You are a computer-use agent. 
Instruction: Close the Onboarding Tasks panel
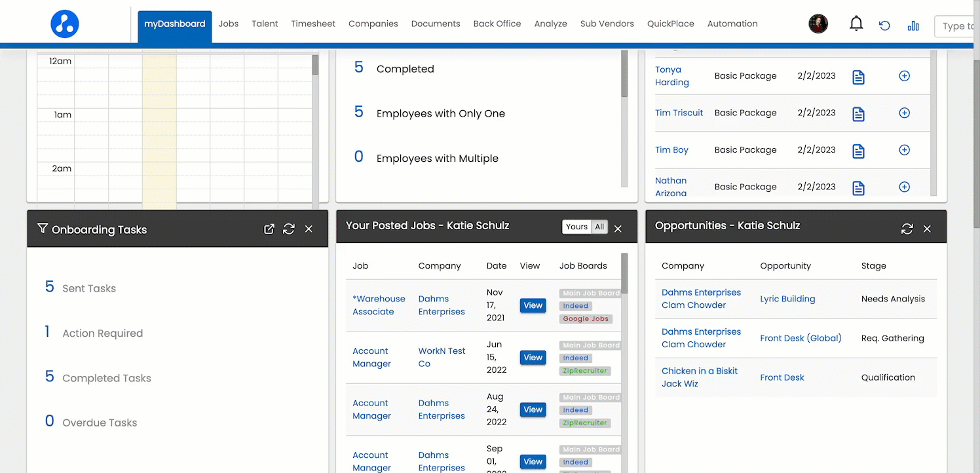[x=309, y=229]
